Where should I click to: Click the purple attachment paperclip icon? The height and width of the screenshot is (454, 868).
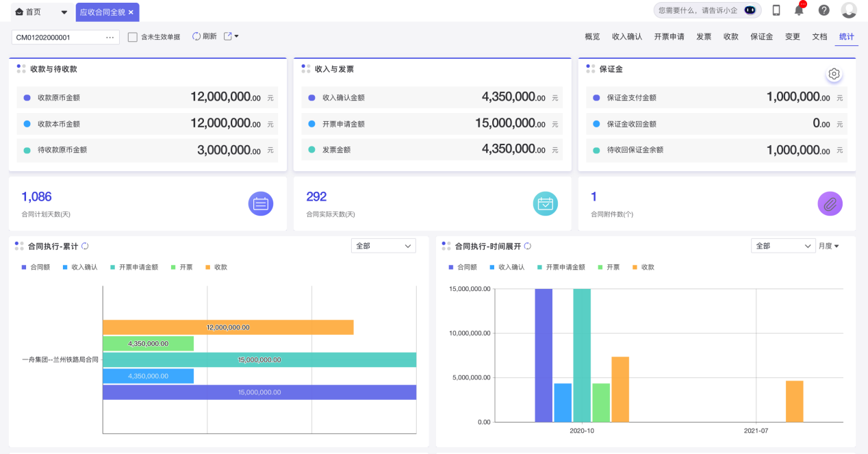(830, 203)
